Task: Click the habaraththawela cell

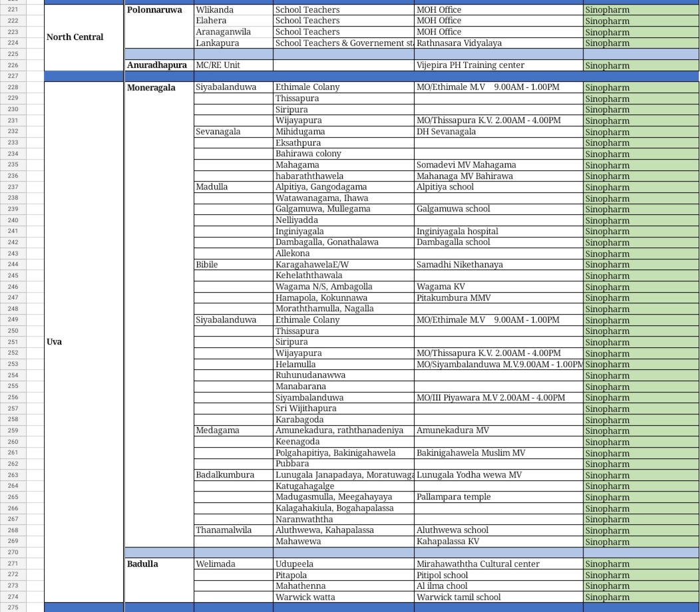Action: point(344,176)
